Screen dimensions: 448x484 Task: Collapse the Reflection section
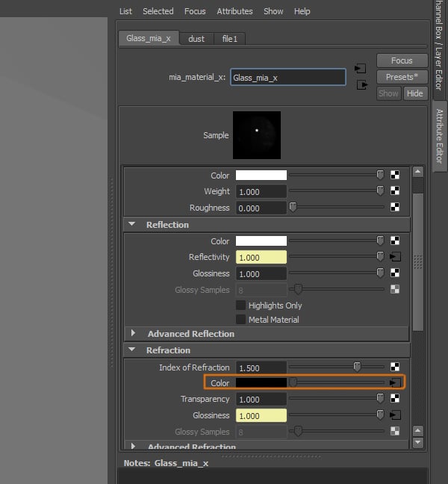tap(133, 225)
